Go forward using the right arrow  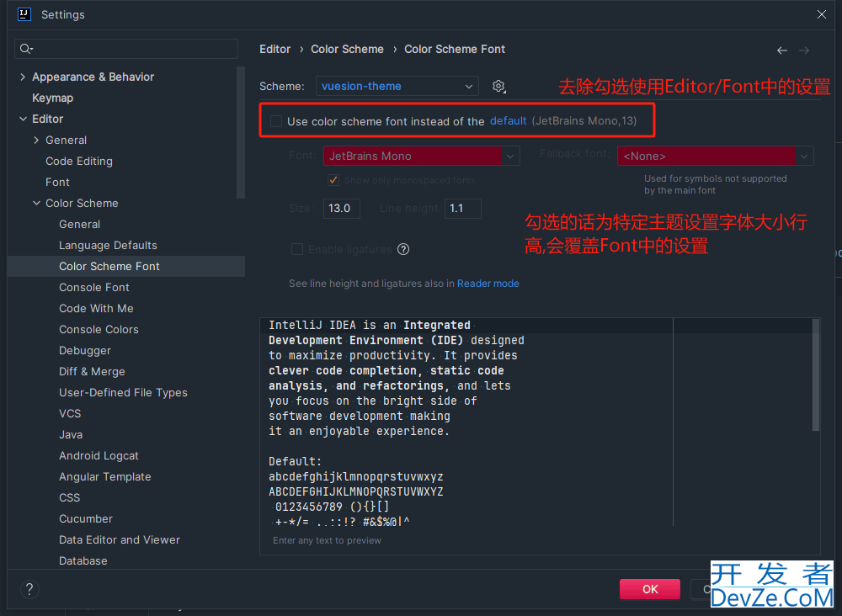click(804, 50)
